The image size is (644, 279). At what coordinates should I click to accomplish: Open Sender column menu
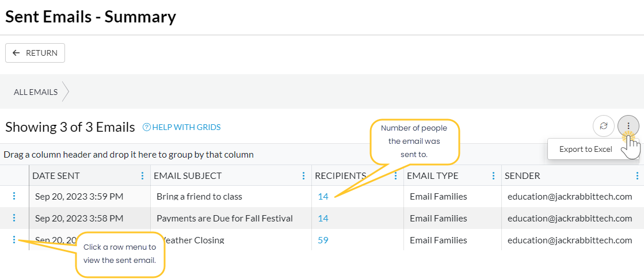tap(637, 176)
